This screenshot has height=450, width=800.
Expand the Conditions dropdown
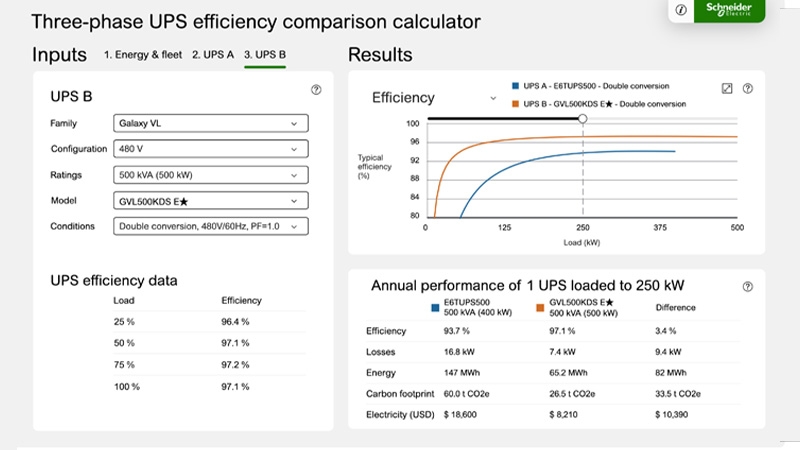[x=210, y=227]
